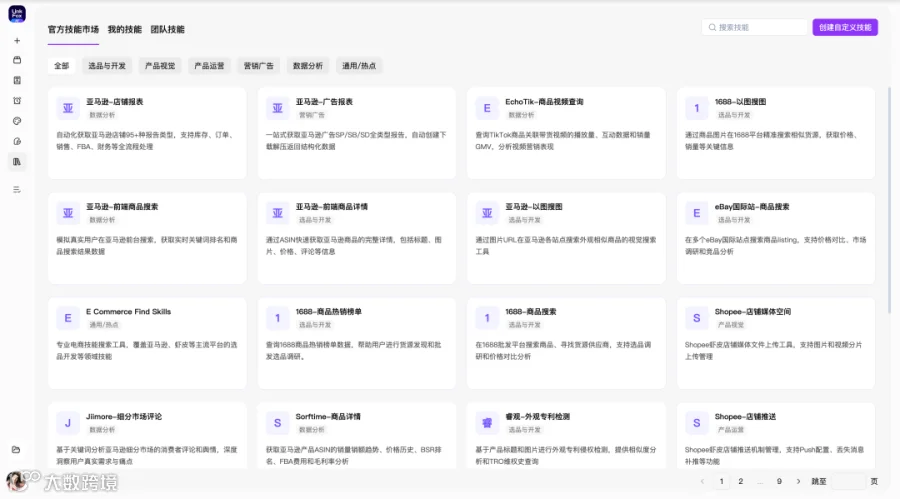The width and height of the screenshot is (900, 499).
Task: Click 通用/热点 tag under E Commerce Find Skills
Action: coord(104,325)
